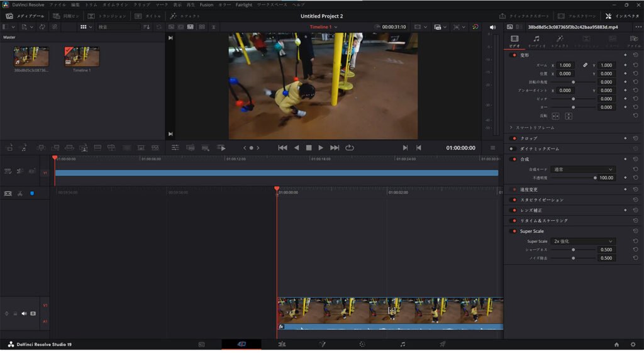Screen dimensions: 644x358
Task: Toggle the Speed Change (速度変更) switch
Action: [x=514, y=189]
